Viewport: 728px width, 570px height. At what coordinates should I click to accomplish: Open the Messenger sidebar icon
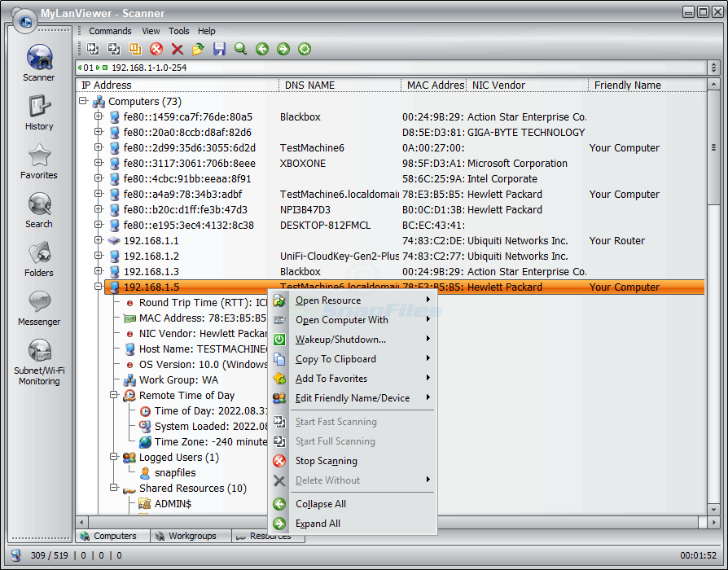tap(39, 306)
